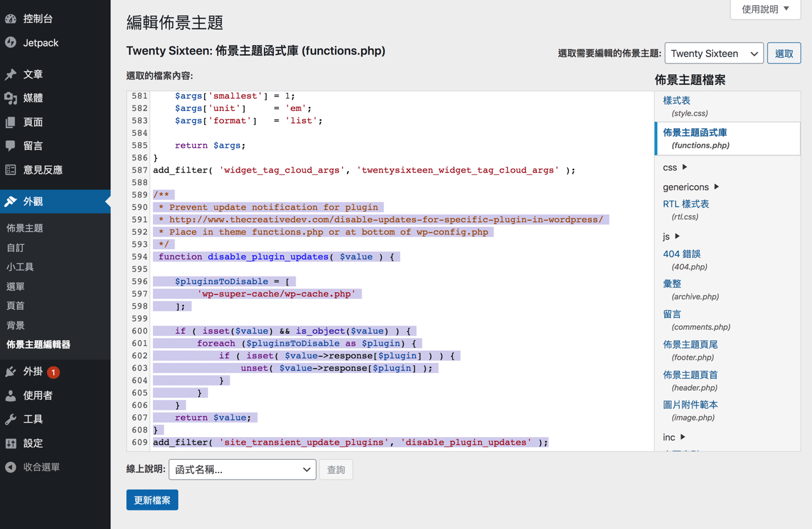The image size is (812, 529).
Task: Click the 收合選單 collapse arrow icon
Action: (11, 467)
